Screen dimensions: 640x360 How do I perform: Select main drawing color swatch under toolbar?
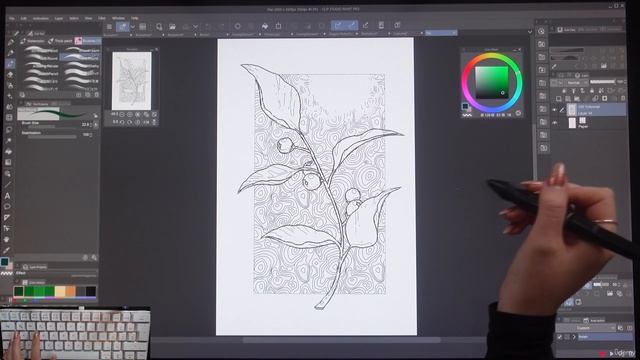(x=4, y=262)
